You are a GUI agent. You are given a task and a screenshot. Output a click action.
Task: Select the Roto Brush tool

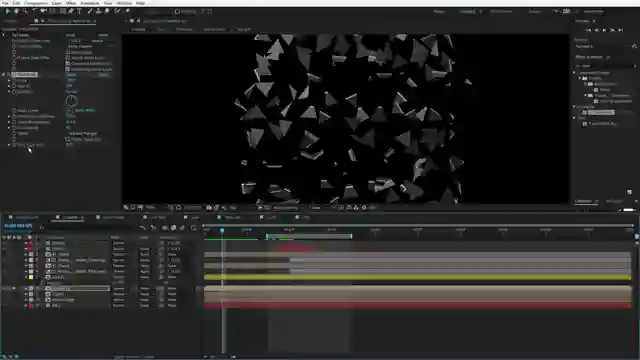pyautogui.click(x=118, y=11)
